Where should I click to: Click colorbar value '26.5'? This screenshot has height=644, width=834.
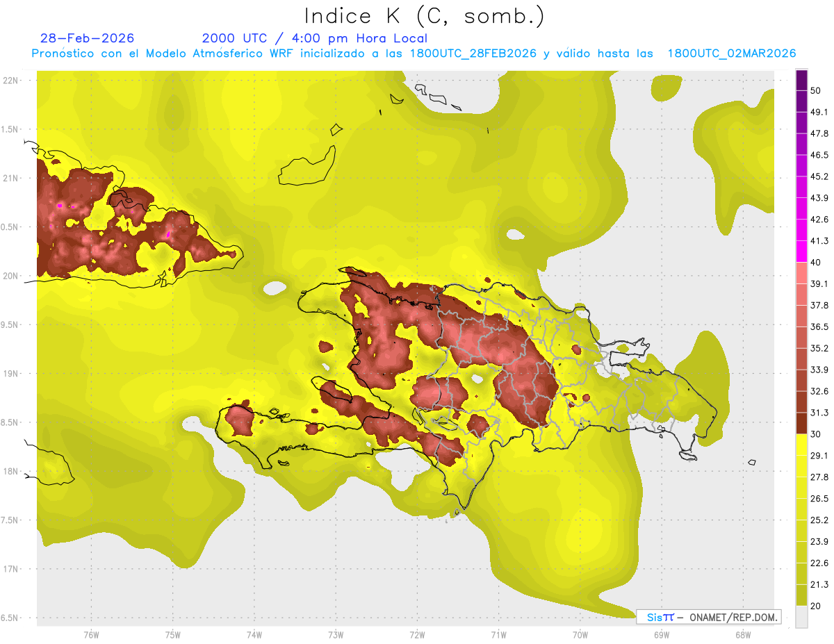(819, 499)
